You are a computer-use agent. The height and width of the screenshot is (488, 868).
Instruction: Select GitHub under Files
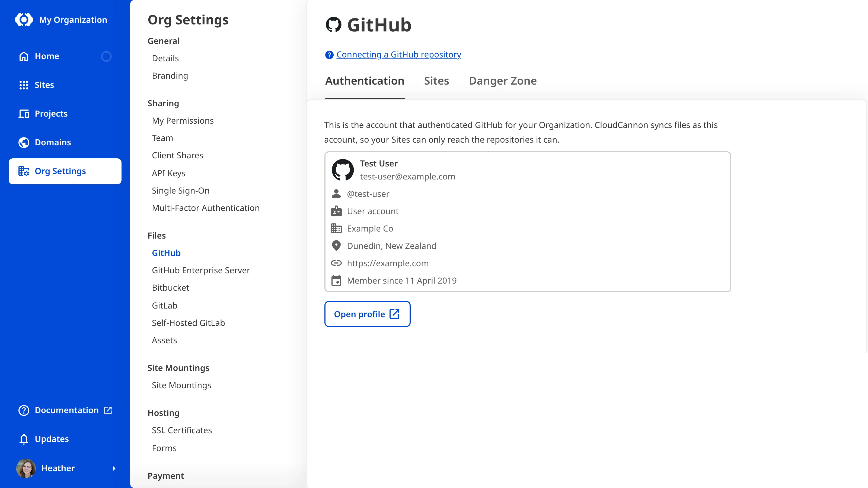tap(166, 253)
